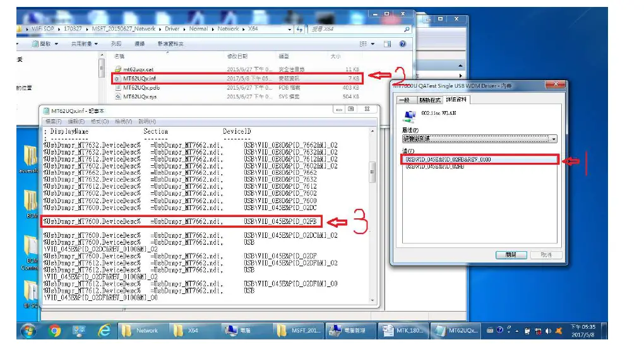Click 新增資料夾 in the Explorer toolbar
The width and height of the screenshot is (644, 347).
point(170,44)
